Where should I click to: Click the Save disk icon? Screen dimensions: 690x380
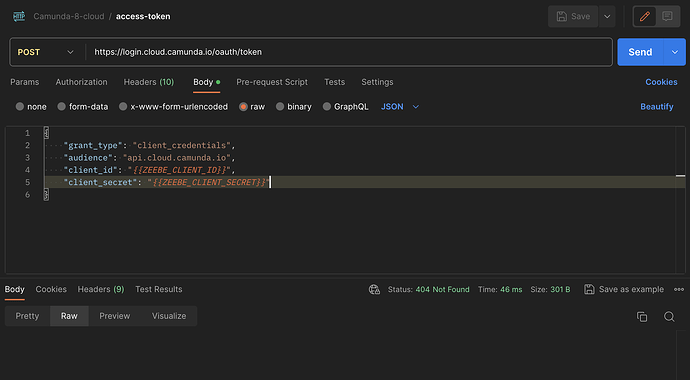pos(562,16)
